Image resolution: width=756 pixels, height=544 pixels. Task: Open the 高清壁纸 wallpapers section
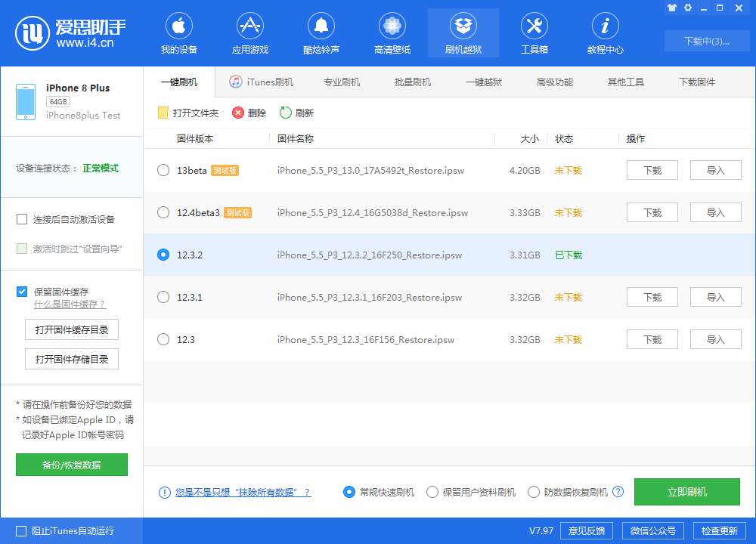click(392, 33)
